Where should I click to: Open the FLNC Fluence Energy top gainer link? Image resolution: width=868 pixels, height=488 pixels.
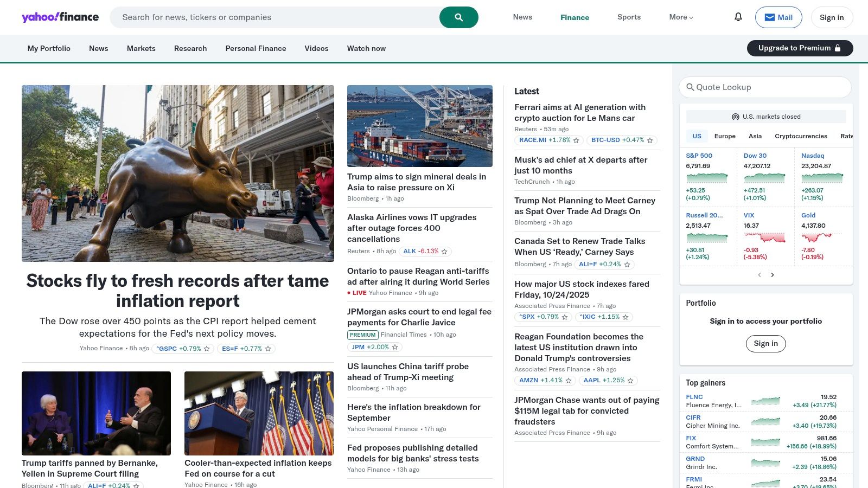(x=694, y=396)
